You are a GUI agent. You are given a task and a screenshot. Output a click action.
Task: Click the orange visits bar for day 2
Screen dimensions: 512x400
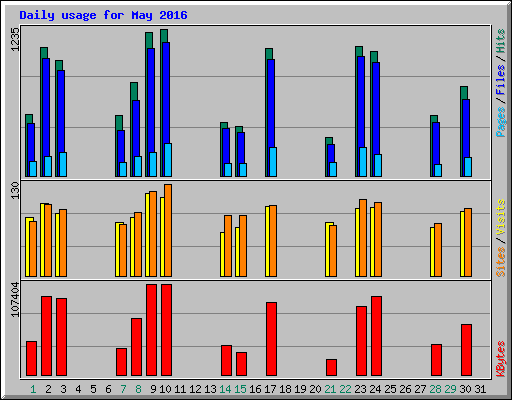(x=48, y=240)
